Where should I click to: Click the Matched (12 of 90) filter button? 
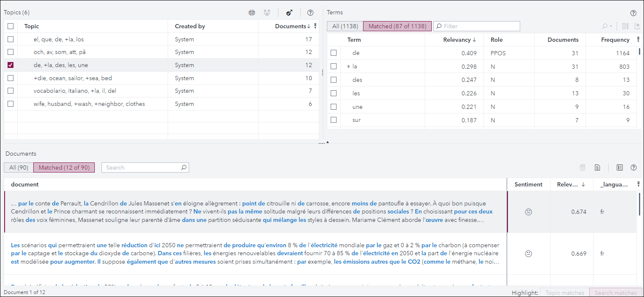tap(64, 167)
